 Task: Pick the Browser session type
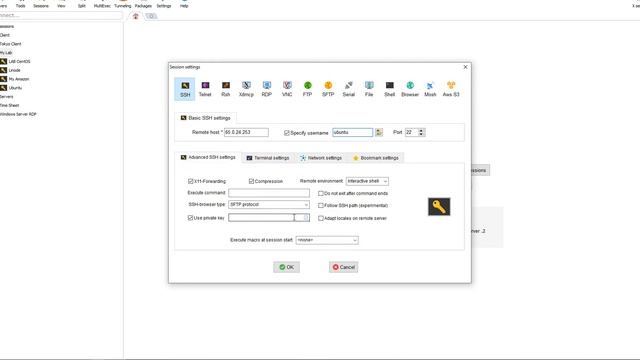[410, 89]
